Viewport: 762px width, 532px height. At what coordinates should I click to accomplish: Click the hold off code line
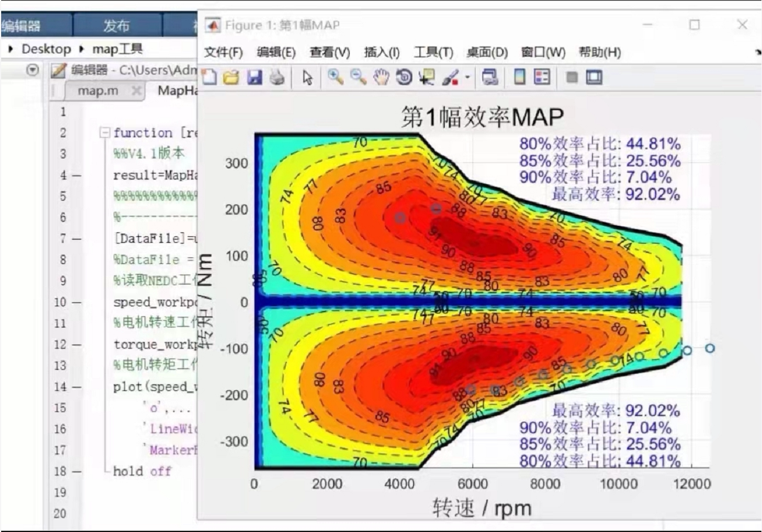[142, 471]
